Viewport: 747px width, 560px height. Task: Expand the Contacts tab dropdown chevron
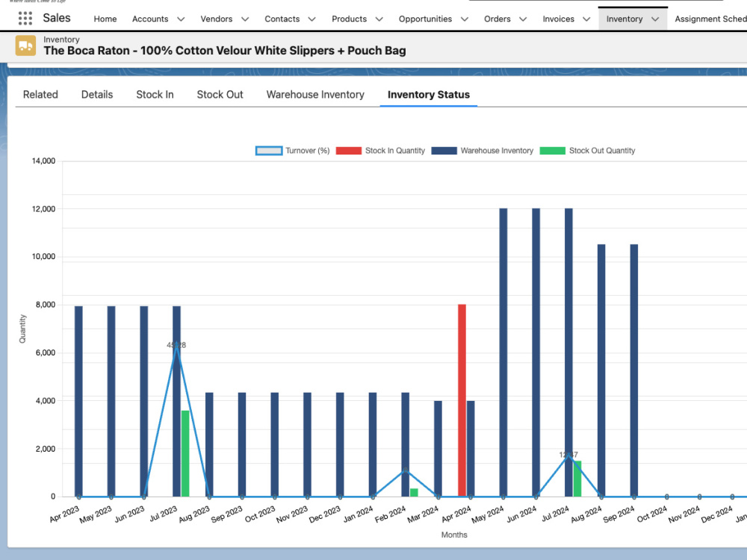312,19
